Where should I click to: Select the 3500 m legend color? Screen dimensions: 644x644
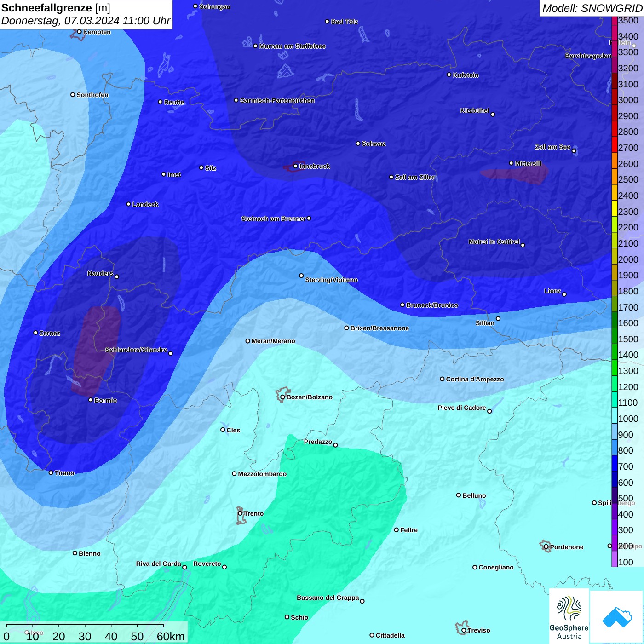pos(615,21)
